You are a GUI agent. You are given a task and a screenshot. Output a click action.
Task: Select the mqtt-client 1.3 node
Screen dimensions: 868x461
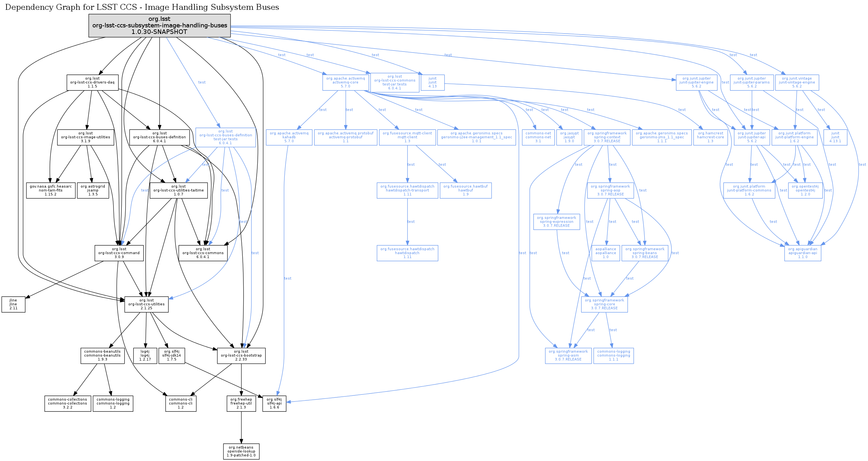click(407, 137)
